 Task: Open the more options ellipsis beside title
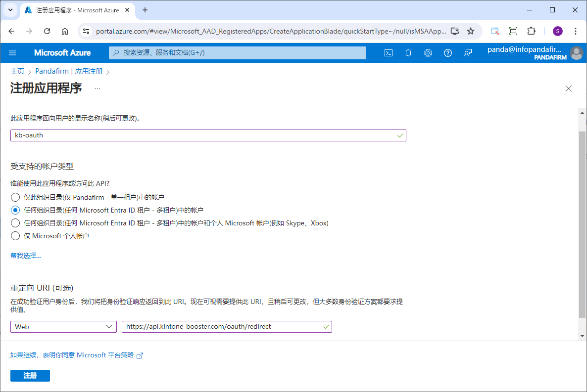click(98, 88)
